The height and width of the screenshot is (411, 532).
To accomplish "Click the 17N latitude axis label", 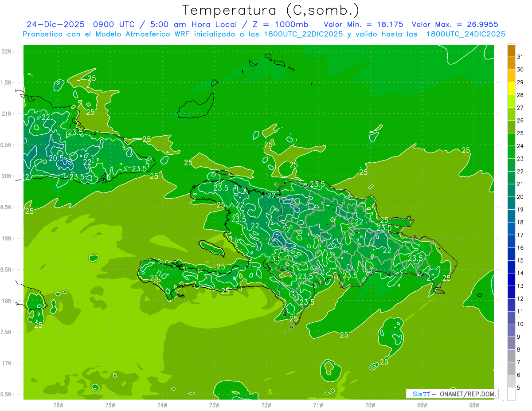I will pos(7,363).
